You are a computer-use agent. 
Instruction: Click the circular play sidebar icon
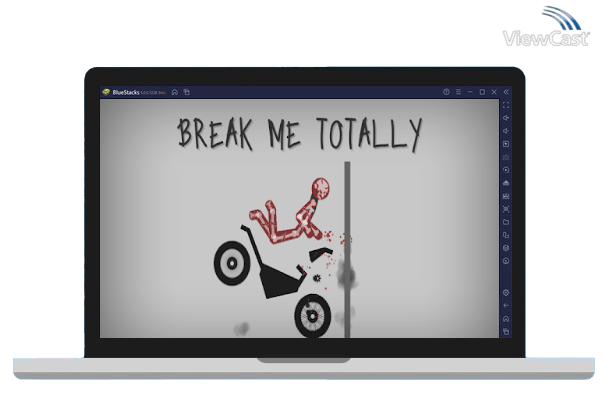click(x=506, y=170)
